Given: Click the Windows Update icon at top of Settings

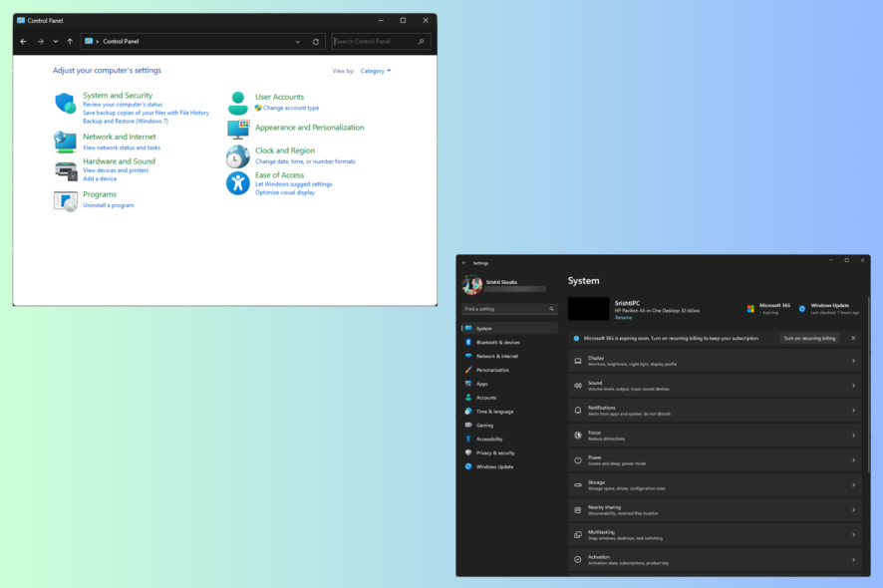Looking at the screenshot, I should click(x=802, y=309).
